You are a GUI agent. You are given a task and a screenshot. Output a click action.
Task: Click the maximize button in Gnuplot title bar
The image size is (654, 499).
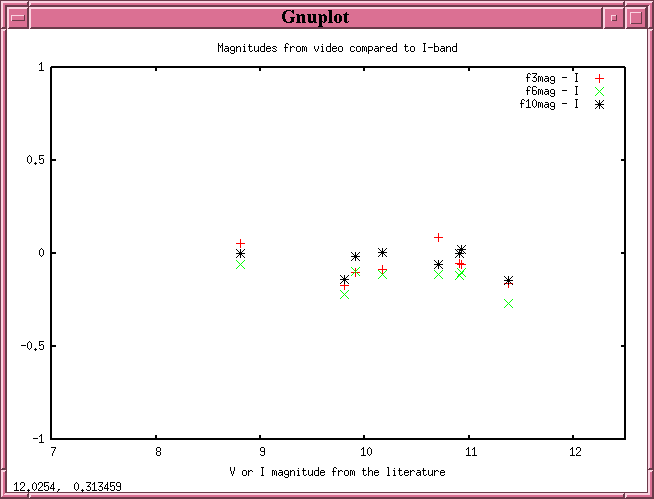[x=636, y=18]
